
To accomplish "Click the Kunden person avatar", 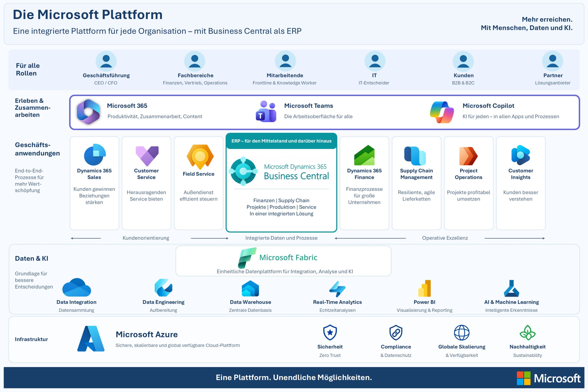I will [463, 61].
